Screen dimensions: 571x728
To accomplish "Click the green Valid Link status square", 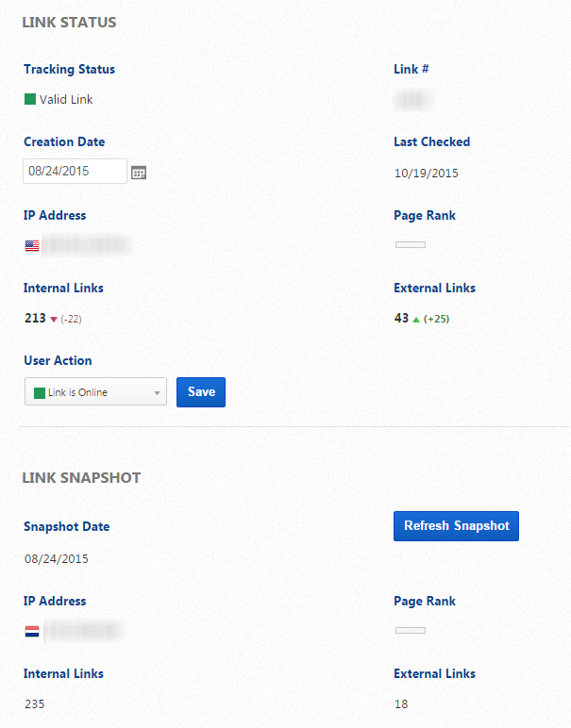I will (x=30, y=99).
